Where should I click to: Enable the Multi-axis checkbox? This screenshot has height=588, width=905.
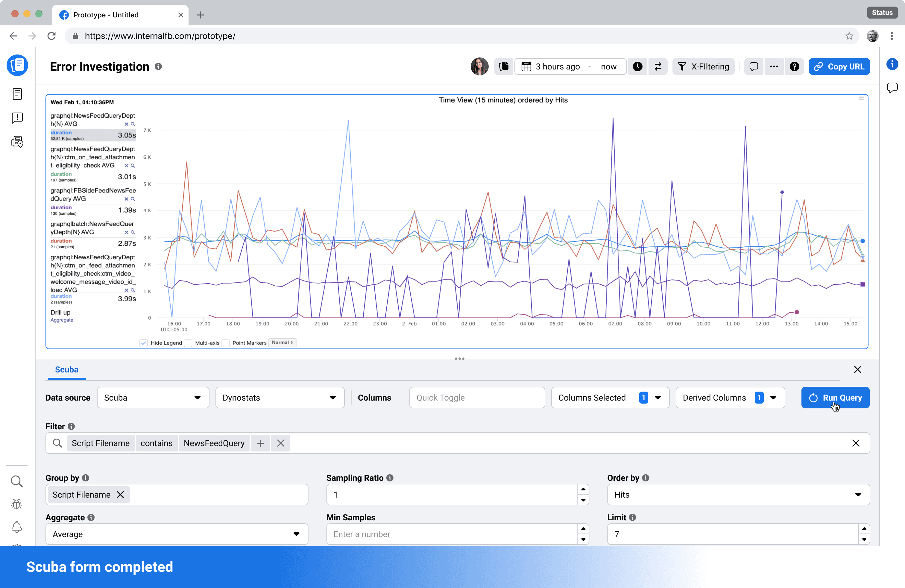[x=188, y=343]
